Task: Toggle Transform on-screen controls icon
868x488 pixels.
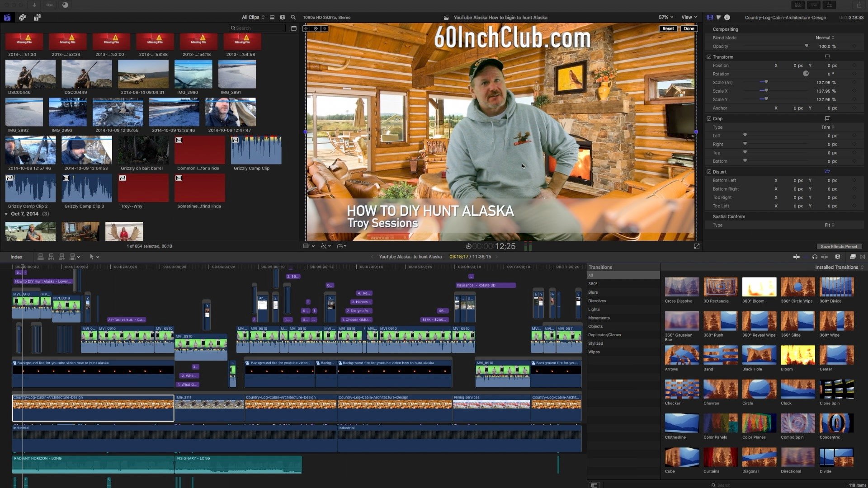Action: click(x=827, y=56)
